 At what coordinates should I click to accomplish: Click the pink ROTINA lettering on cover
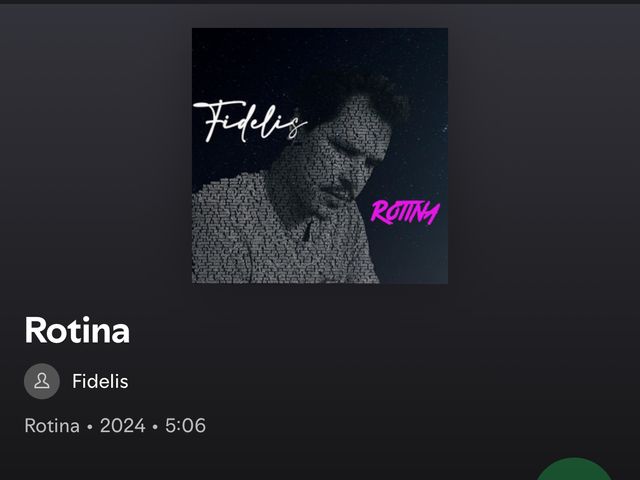[x=405, y=213]
